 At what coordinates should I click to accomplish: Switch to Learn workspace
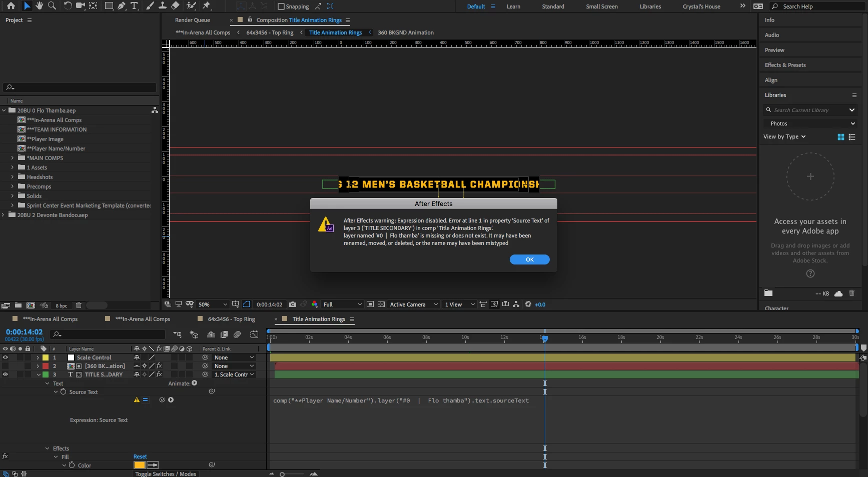click(x=513, y=6)
